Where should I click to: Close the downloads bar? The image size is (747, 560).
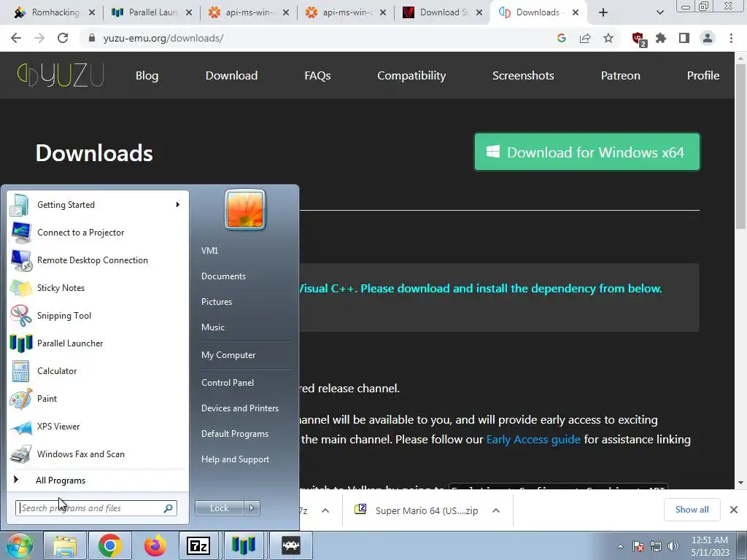tap(734, 510)
